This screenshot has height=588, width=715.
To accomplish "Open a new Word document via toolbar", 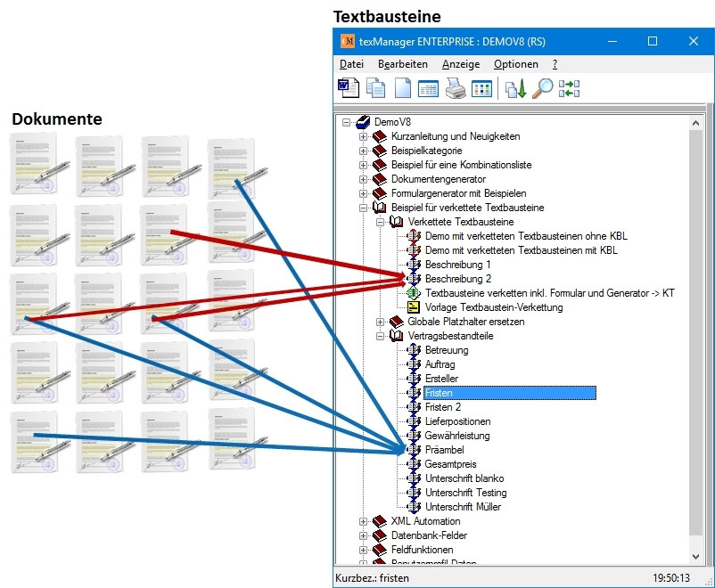I will coord(348,87).
